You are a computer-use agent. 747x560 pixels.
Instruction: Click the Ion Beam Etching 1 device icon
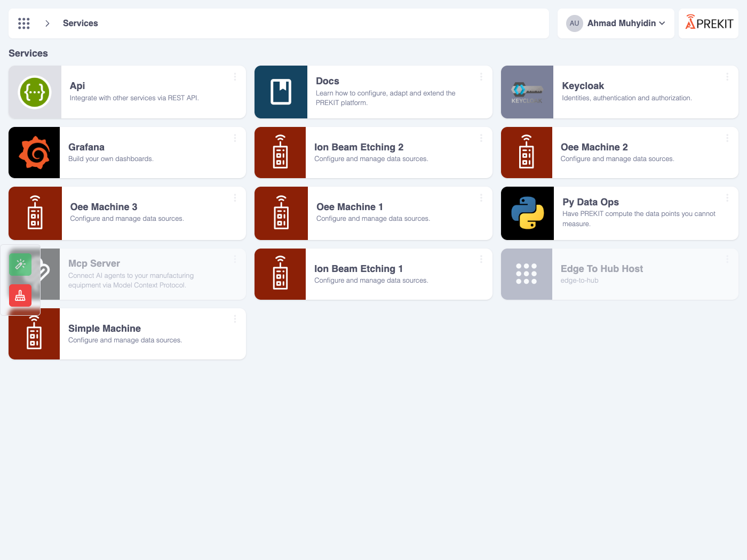[x=280, y=274]
